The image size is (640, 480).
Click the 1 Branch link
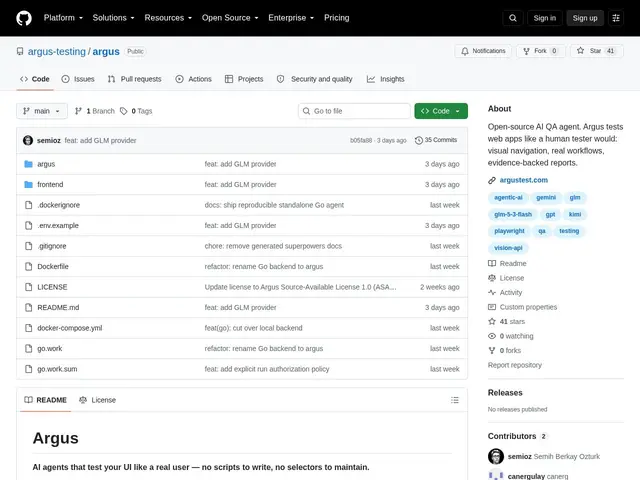95,111
